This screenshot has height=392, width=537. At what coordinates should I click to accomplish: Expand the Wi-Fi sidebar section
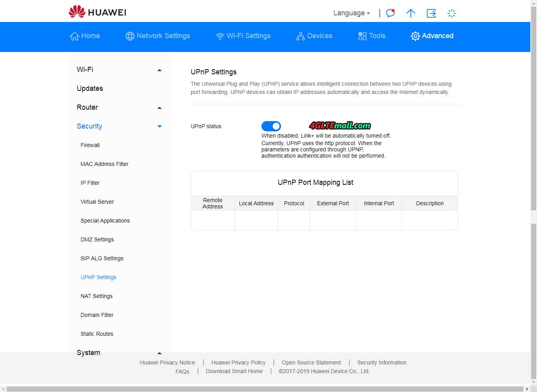(x=159, y=70)
